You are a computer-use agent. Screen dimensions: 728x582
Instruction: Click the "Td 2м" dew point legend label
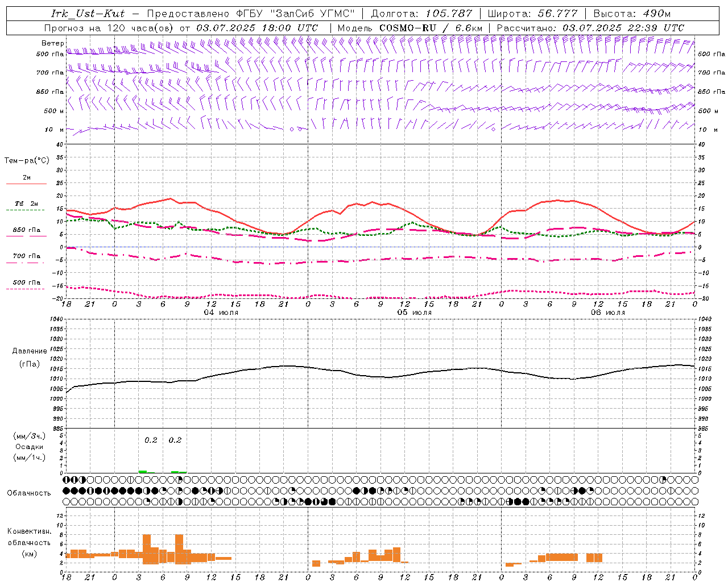[x=27, y=203]
